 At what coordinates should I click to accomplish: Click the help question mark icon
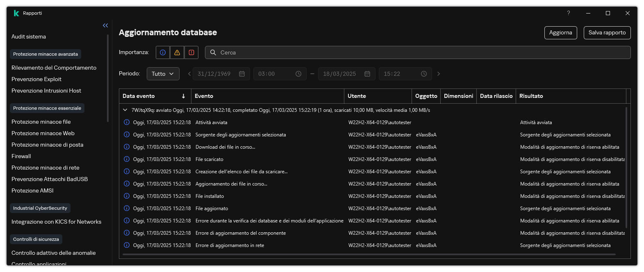[568, 13]
